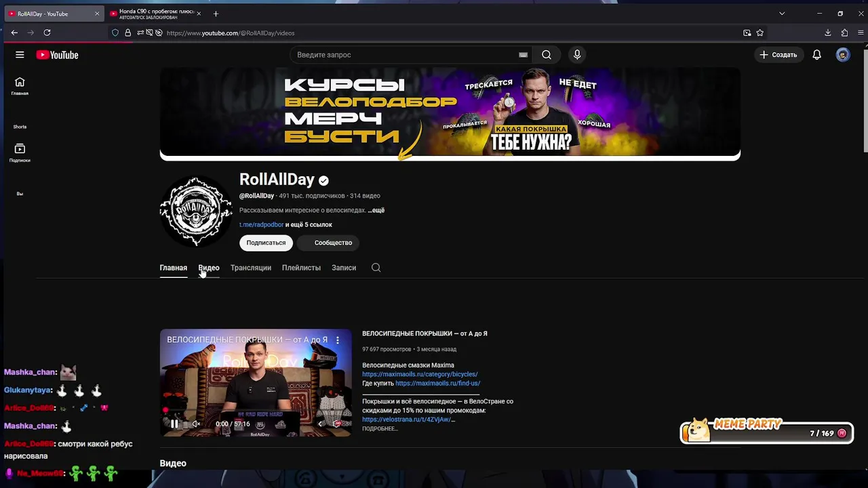868x488 pixels.
Task: Switch to the Главная channel tab
Action: 173,268
